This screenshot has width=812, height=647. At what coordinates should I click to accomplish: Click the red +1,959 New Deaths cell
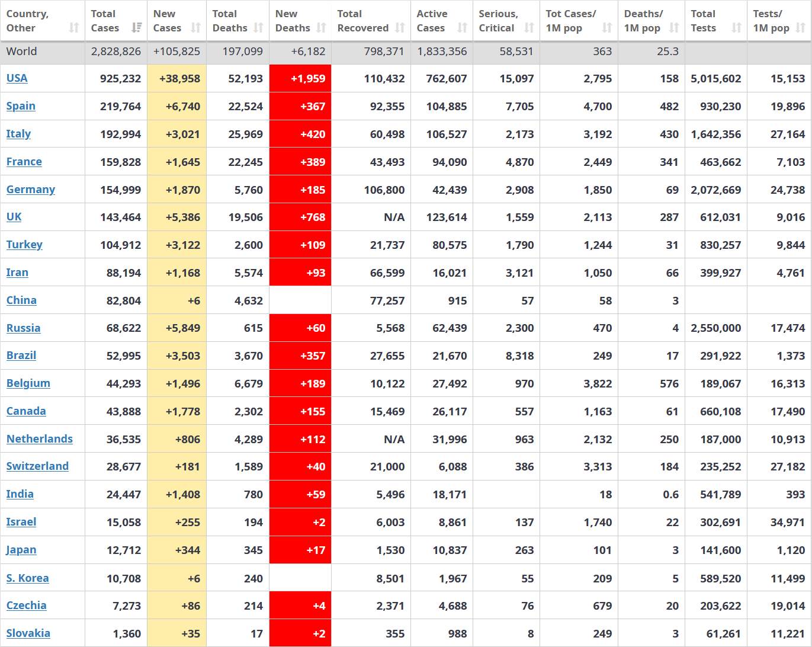point(300,78)
